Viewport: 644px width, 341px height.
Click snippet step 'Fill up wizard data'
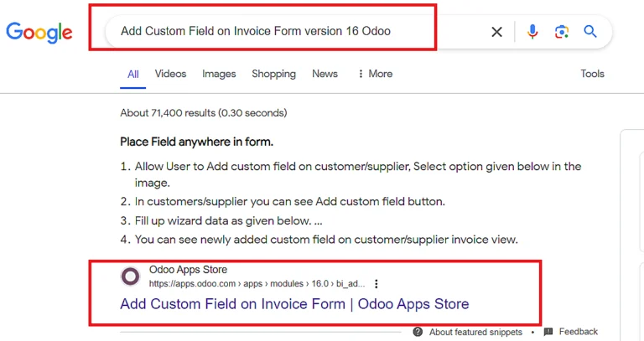point(228,220)
